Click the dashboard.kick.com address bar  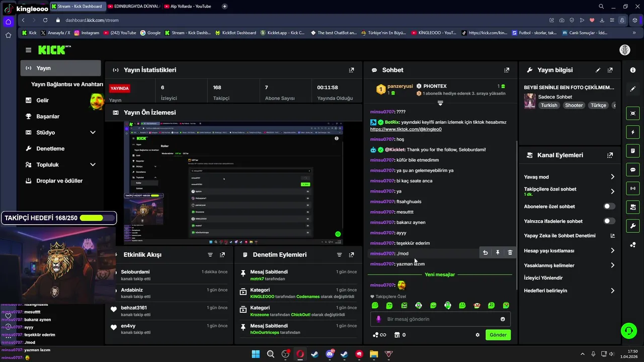pos(92,20)
